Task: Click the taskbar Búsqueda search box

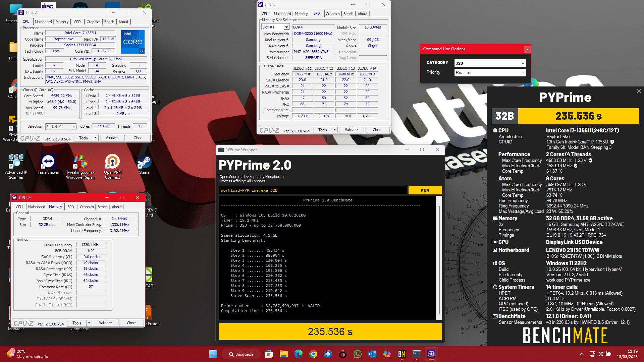Action: point(241,354)
